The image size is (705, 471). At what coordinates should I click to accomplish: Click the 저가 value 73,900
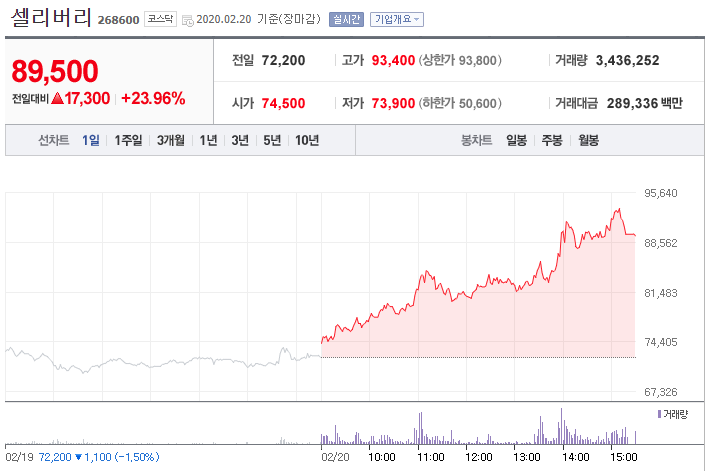(393, 103)
